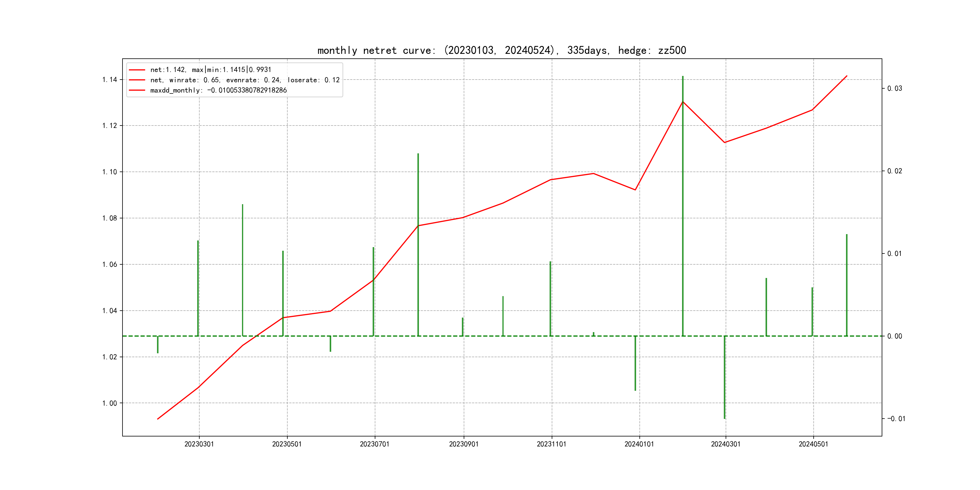Click the red curve's final peak point
This screenshot has width=980, height=490.
847,76
